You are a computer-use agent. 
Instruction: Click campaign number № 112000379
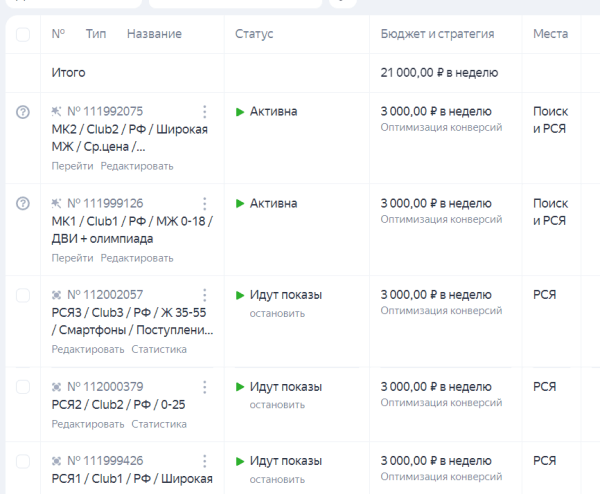pos(105,386)
